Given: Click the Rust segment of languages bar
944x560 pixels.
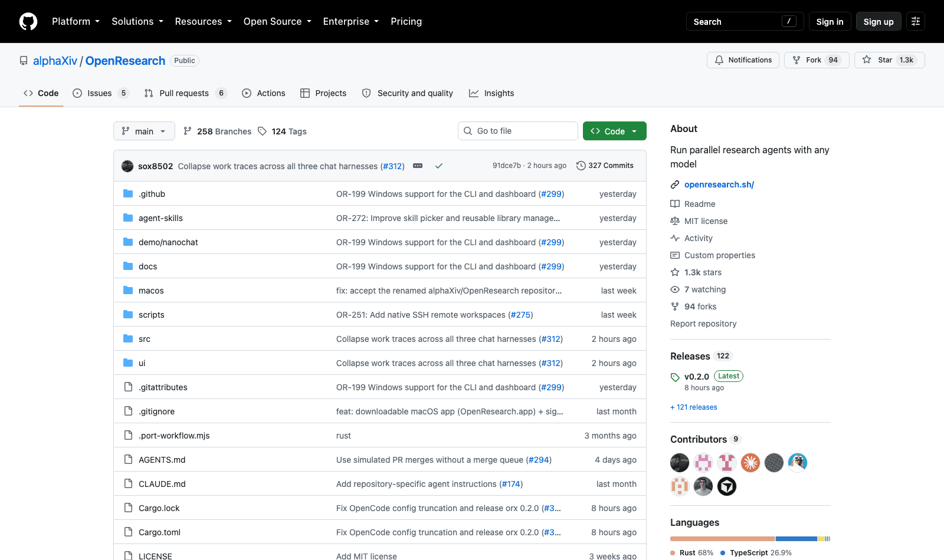Looking at the screenshot, I should (x=722, y=539).
